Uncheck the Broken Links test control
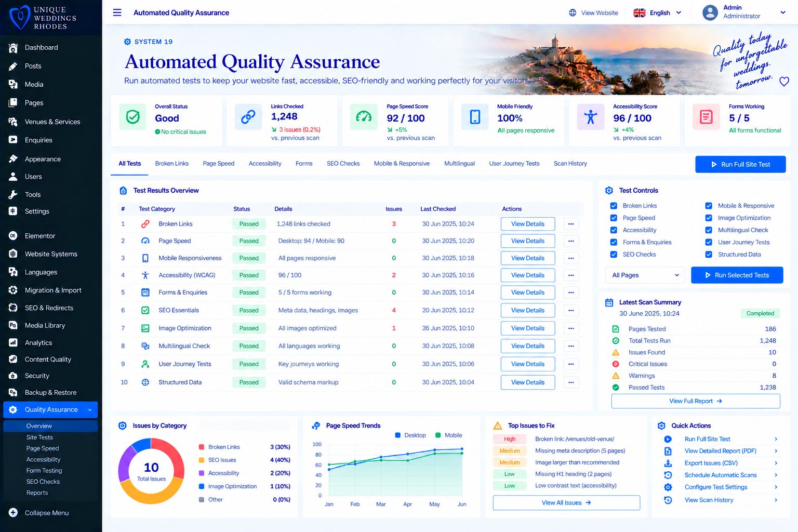 point(614,206)
